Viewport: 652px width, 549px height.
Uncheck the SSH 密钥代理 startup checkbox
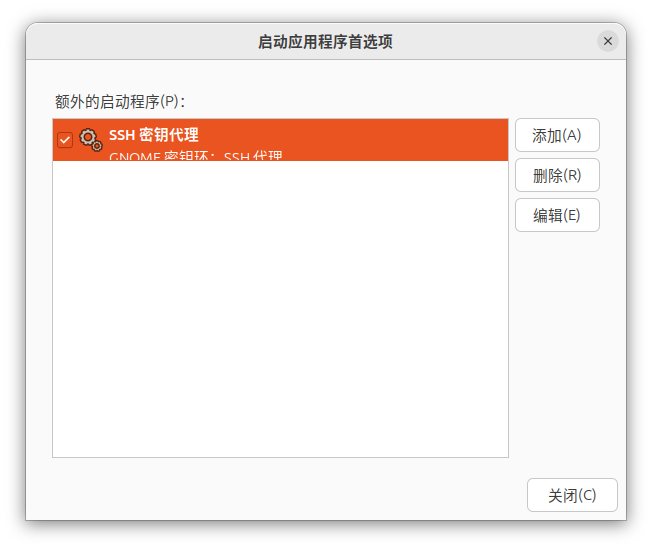(65, 140)
